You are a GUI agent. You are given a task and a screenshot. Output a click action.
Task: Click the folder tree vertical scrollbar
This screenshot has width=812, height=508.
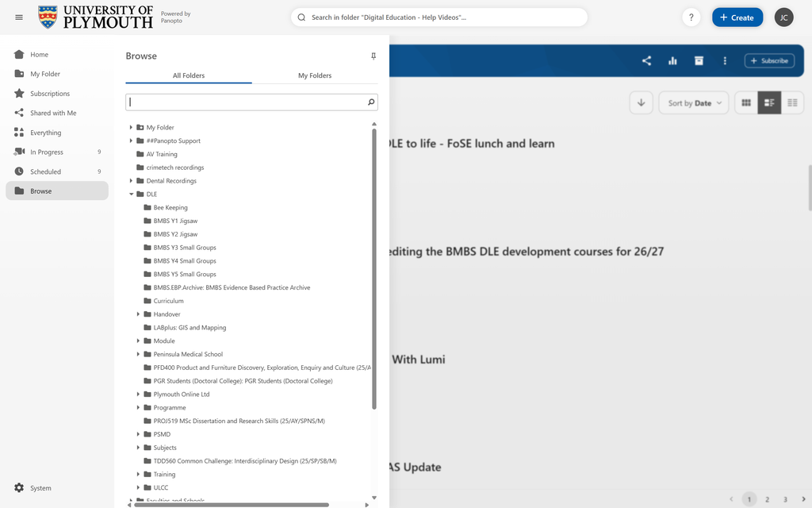coord(374,269)
